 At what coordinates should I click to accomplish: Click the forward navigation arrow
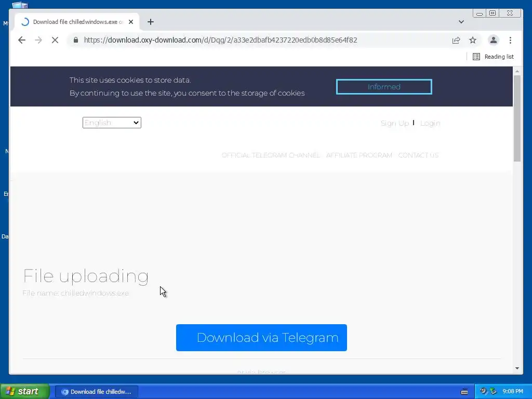pos(38,40)
